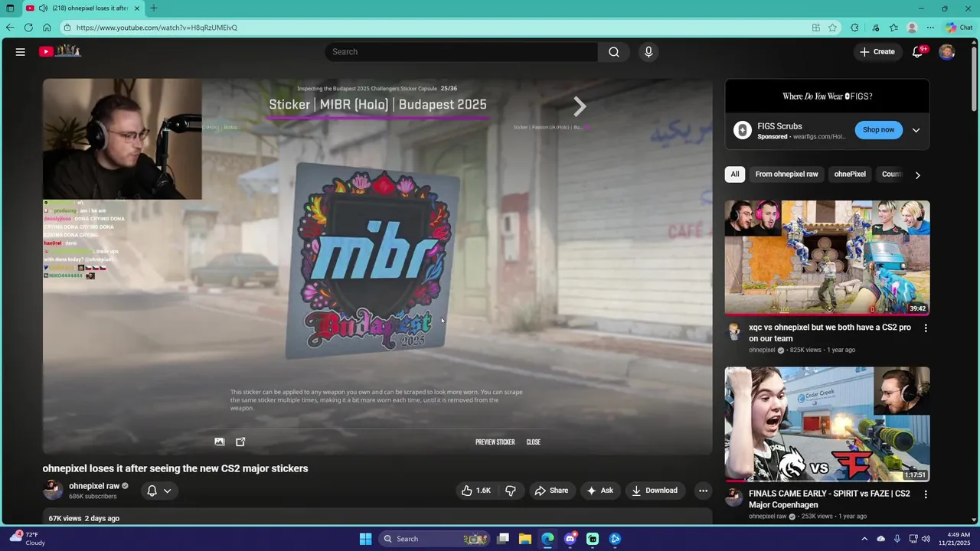Viewport: 980px width, 551px height.
Task: Expand the FIGS Scrubs ad options
Action: coord(916,130)
